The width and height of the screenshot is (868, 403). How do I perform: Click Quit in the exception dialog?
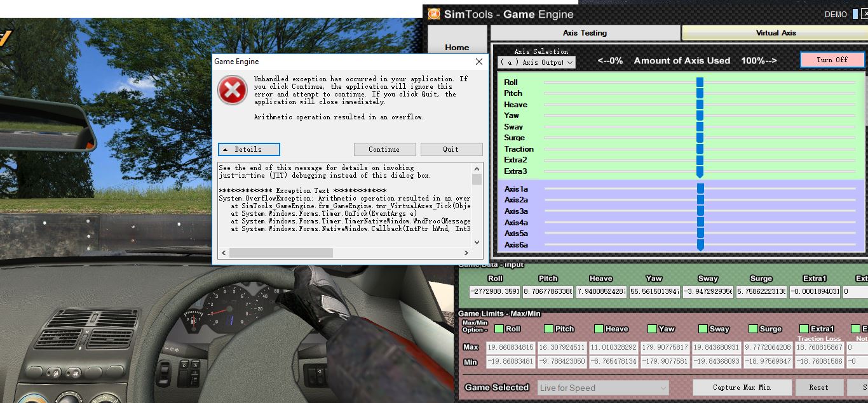[x=451, y=149]
